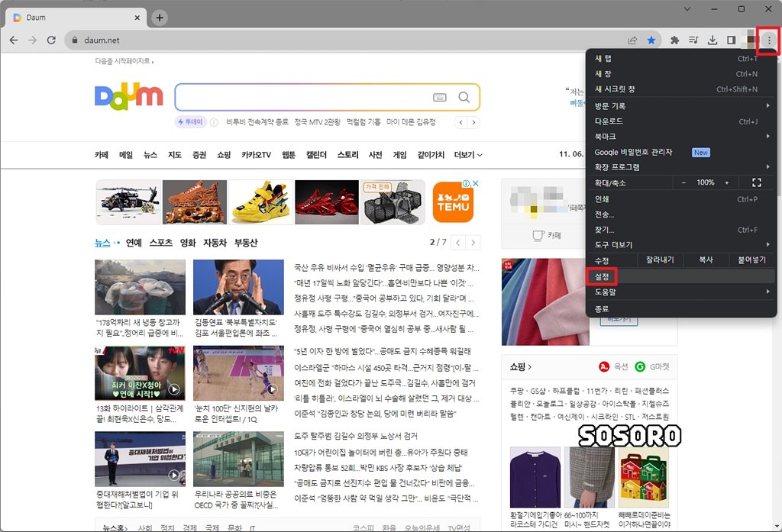Select 전송 menu item
The height and width of the screenshot is (532, 782).
[x=680, y=214]
